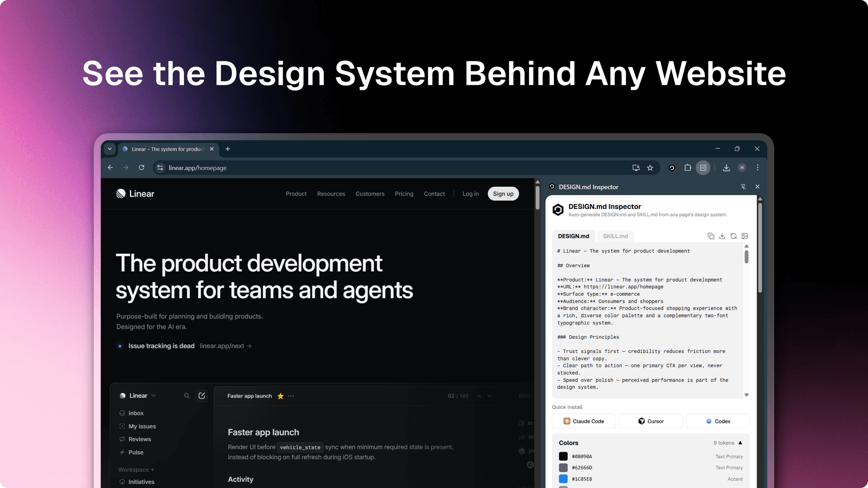Screen dimensions: 868x488
Task: Click the Faster app launch breadcrumb title
Action: [250, 396]
